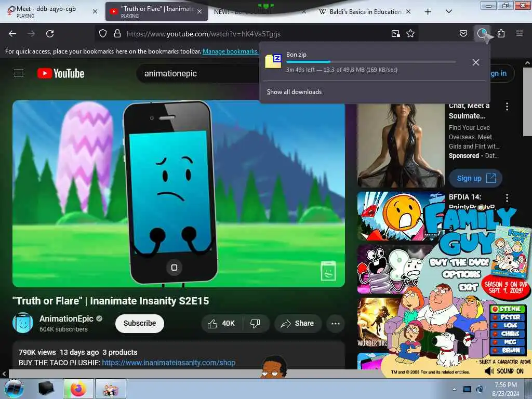Open the AnimationEpic channel name

click(x=66, y=318)
